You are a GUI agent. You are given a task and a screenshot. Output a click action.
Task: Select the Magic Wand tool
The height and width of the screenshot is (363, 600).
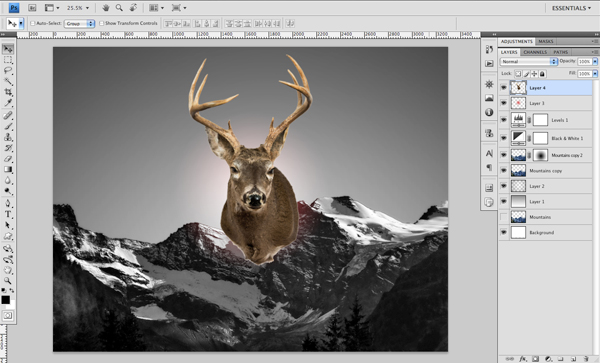pyautogui.click(x=8, y=81)
